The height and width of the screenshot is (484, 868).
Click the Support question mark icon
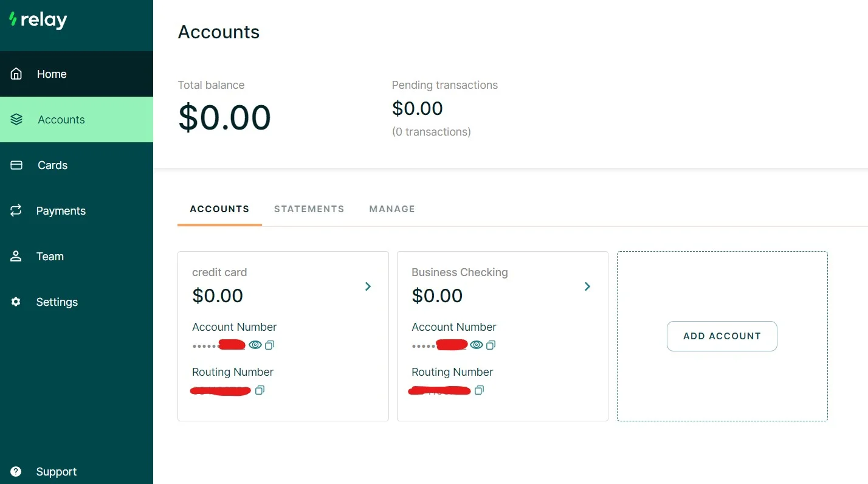click(x=16, y=471)
